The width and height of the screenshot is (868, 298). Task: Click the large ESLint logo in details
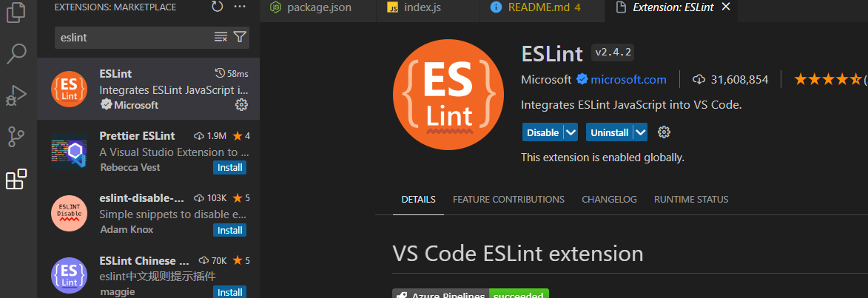click(x=448, y=95)
